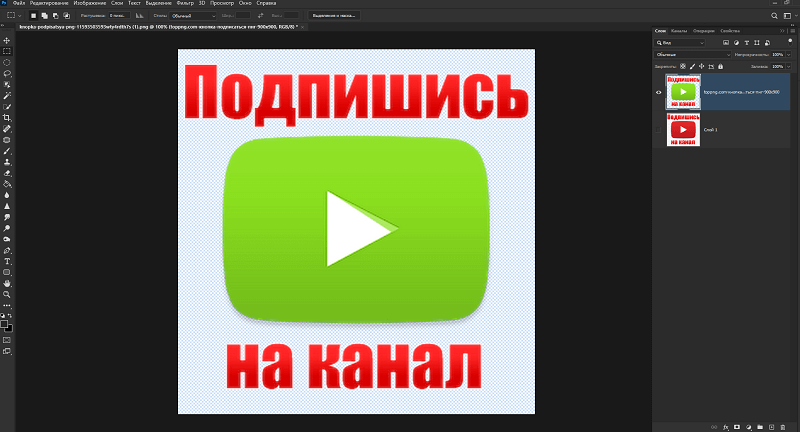Click the Растушевка feather input field

(x=119, y=16)
